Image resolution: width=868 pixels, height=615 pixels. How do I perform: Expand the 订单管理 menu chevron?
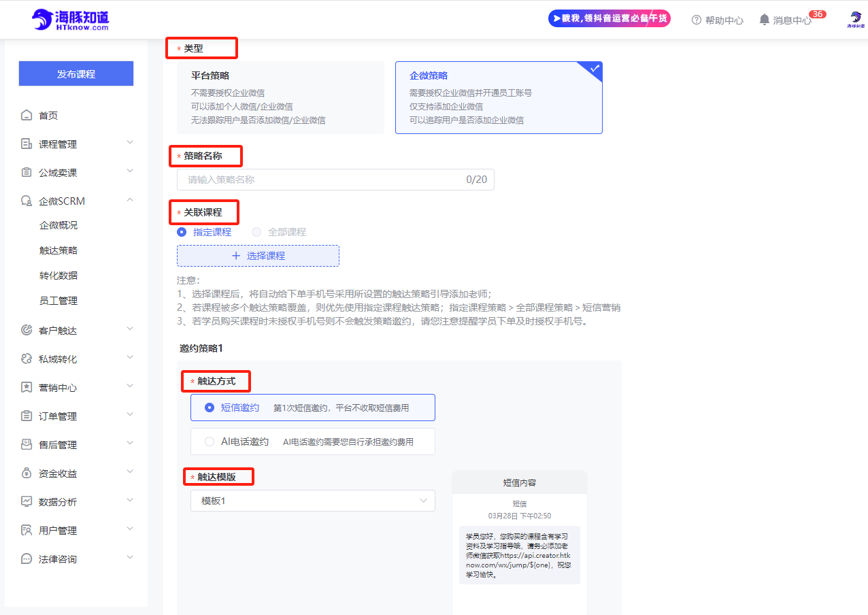click(x=130, y=414)
